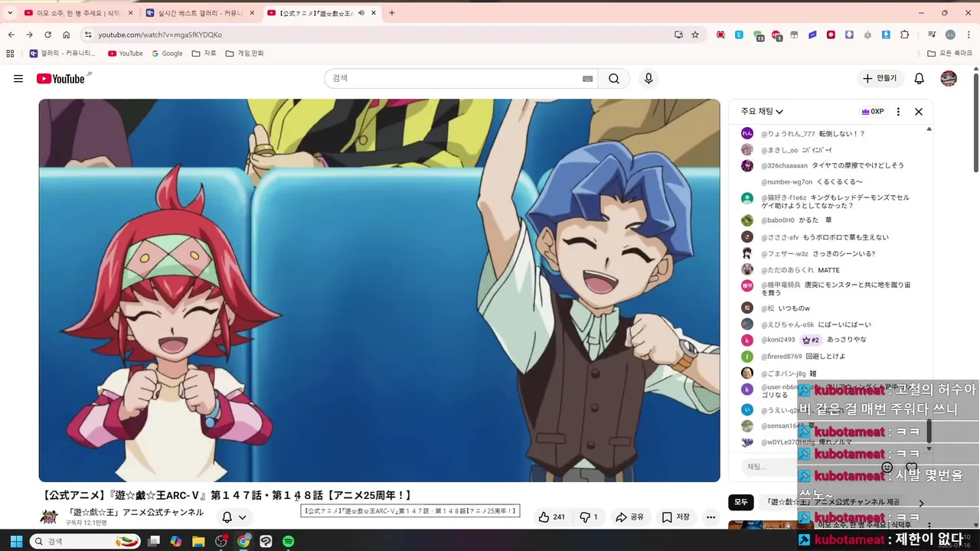The image size is (980, 551).
Task: Show site information icon in address bar
Action: click(x=88, y=35)
